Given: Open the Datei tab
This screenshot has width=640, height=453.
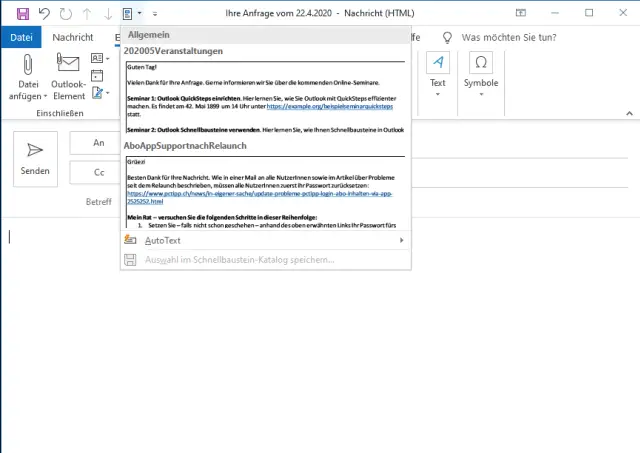Looking at the screenshot, I should [19, 37].
